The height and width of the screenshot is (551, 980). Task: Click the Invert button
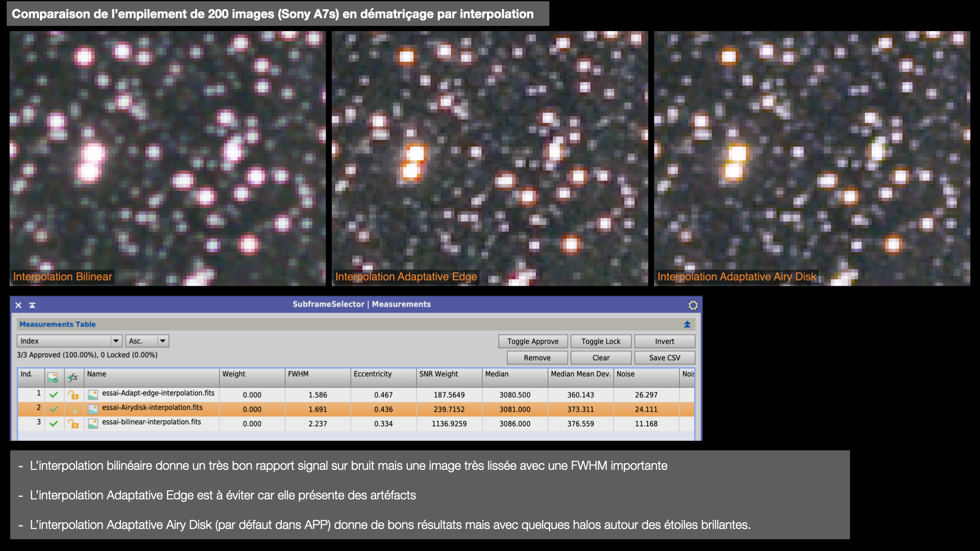665,341
